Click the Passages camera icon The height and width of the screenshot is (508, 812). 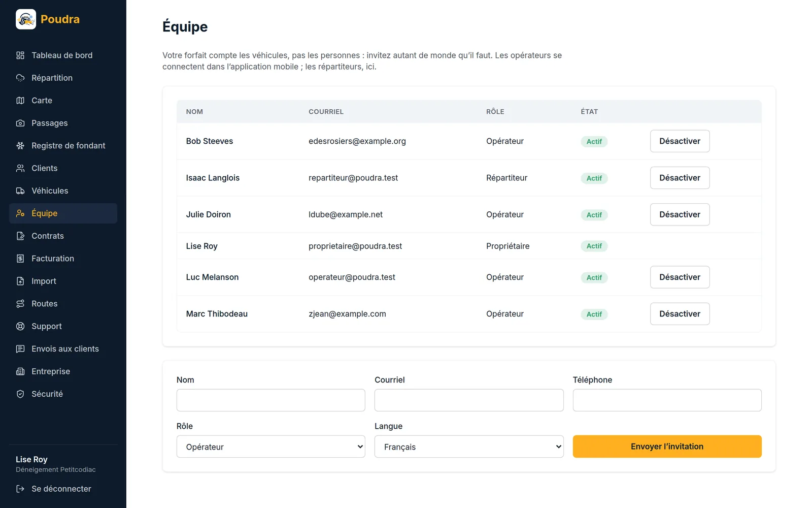pyautogui.click(x=20, y=123)
